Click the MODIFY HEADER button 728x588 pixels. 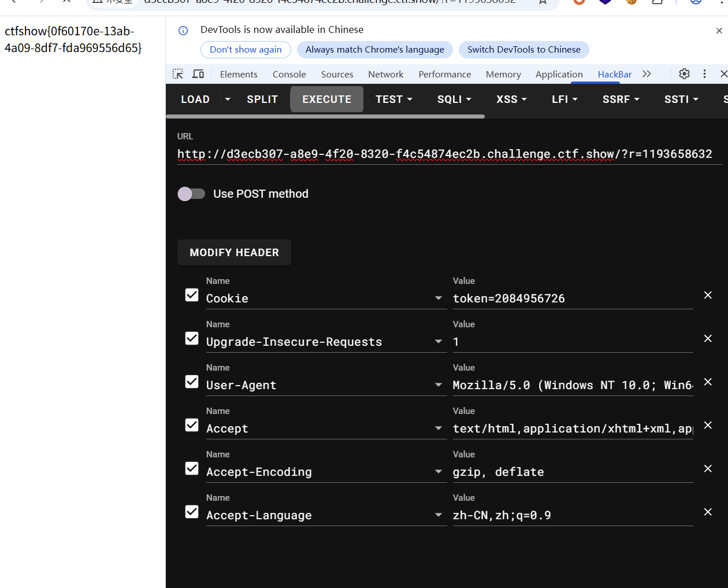tap(234, 253)
